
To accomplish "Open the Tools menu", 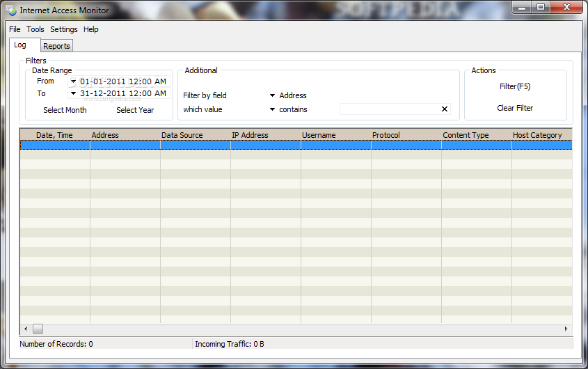I will click(35, 29).
